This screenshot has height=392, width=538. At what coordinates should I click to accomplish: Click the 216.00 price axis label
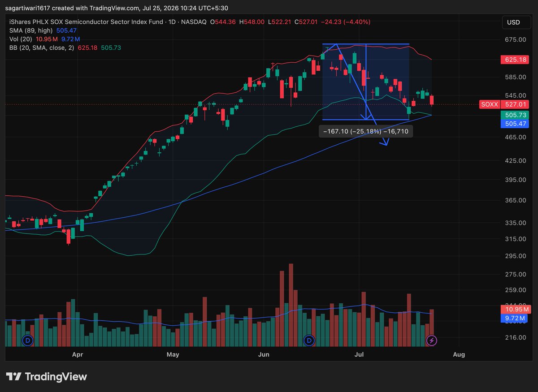516,337
